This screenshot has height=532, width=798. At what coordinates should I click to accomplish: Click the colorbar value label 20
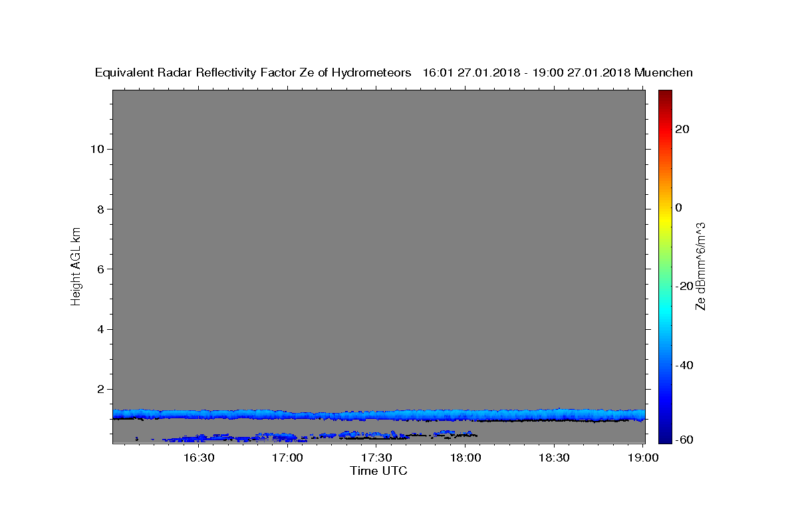click(682, 129)
